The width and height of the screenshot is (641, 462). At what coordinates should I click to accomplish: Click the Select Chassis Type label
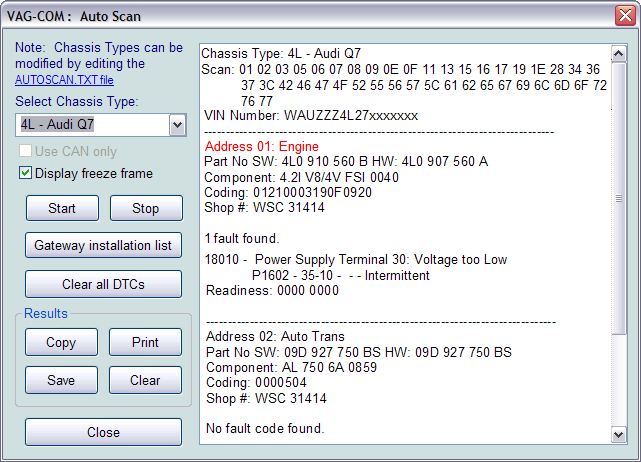77,101
